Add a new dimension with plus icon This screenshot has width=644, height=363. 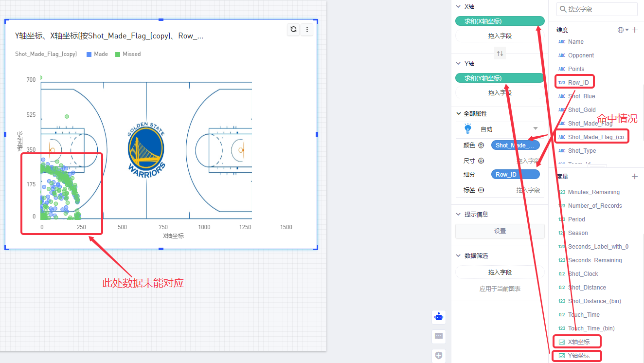point(635,30)
